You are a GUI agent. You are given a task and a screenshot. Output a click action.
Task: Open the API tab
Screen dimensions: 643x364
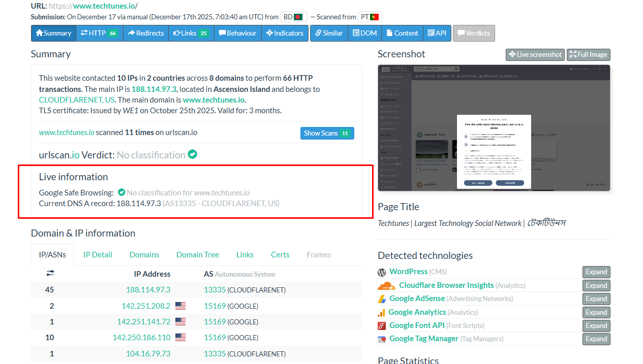point(437,33)
